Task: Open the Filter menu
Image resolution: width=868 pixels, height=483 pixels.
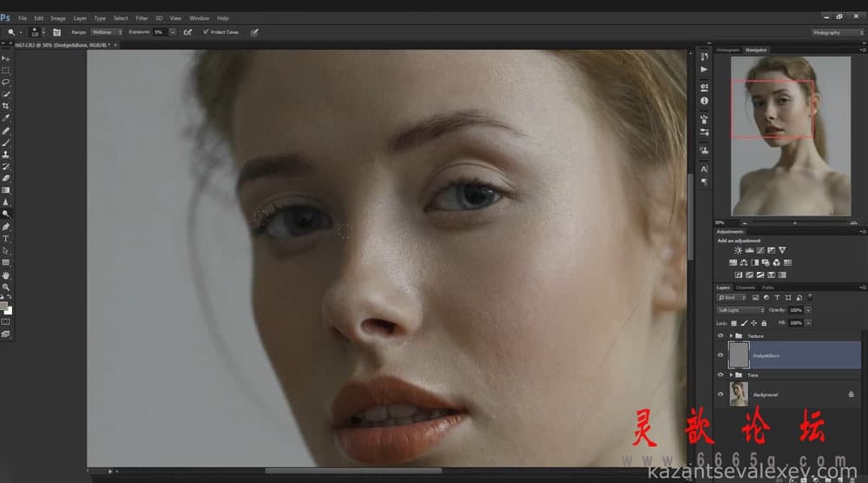Action: [x=141, y=18]
